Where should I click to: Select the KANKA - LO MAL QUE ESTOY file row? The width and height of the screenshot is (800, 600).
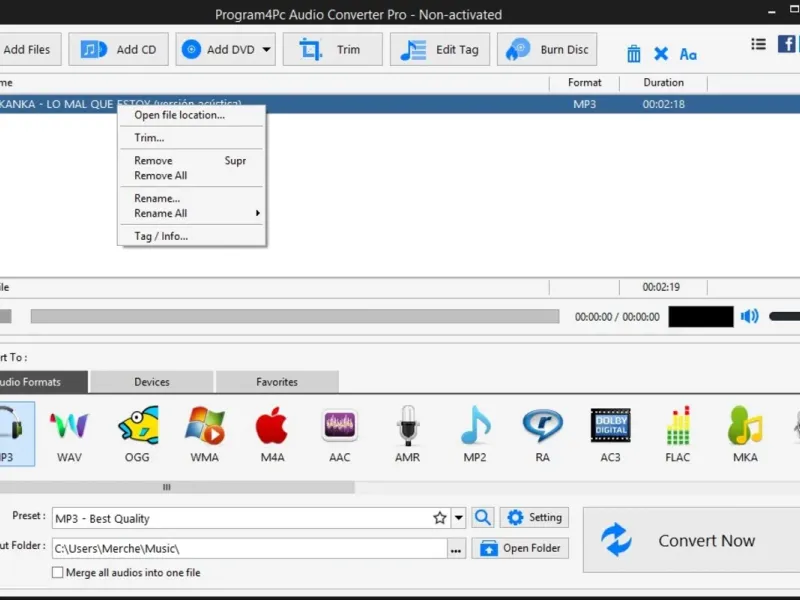coord(400,104)
